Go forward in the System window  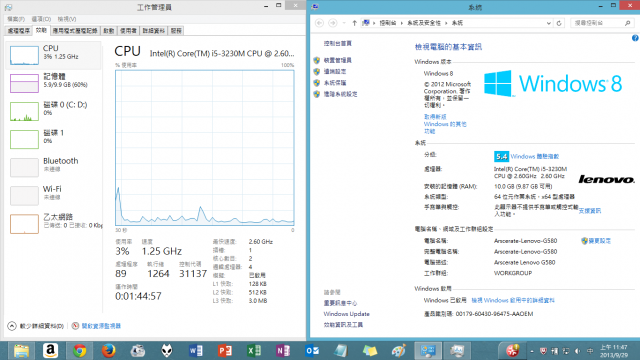click(x=333, y=23)
